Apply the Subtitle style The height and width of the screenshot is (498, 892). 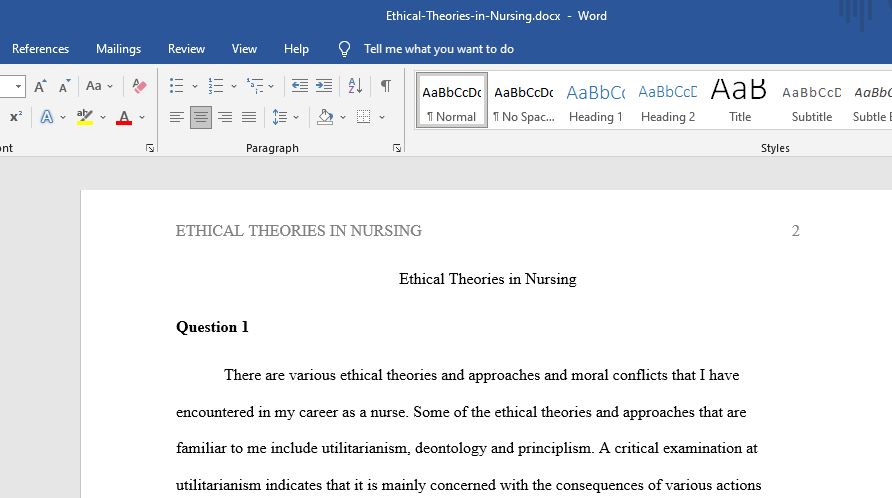(x=812, y=101)
